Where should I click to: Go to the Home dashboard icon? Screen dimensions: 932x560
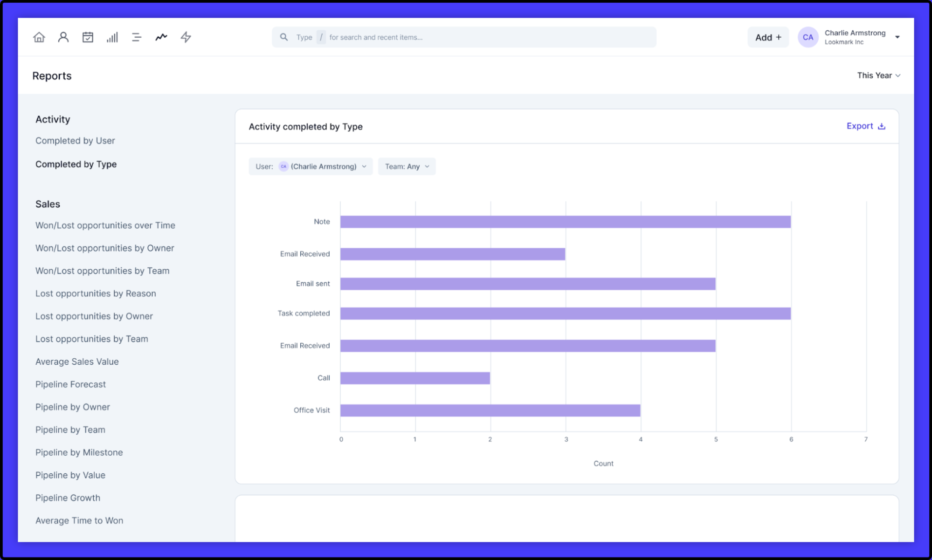pos(39,37)
